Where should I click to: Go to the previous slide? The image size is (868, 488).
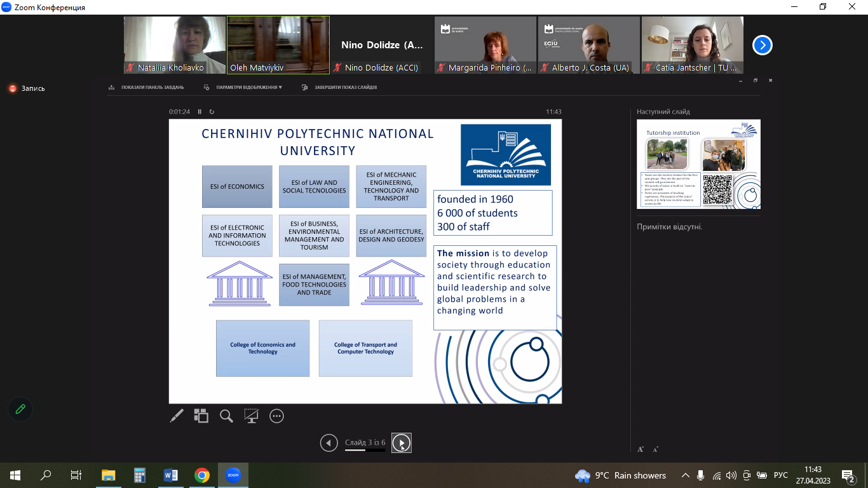(329, 443)
